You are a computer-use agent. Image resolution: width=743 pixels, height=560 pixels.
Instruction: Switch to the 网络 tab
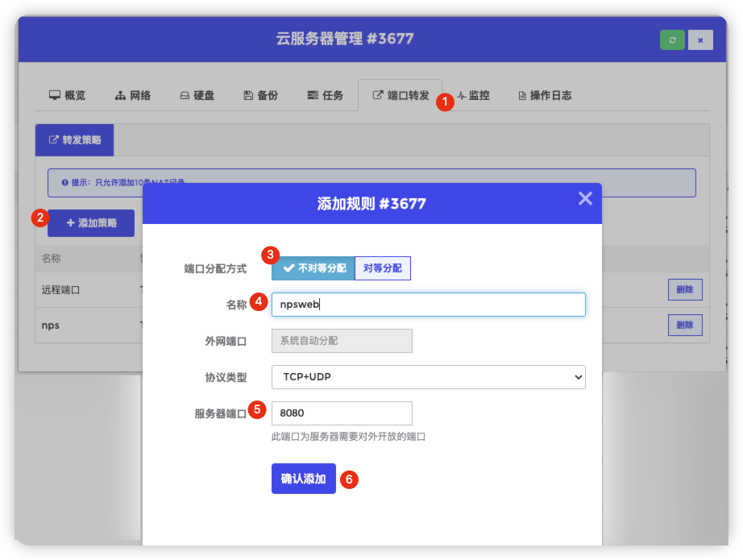click(133, 95)
